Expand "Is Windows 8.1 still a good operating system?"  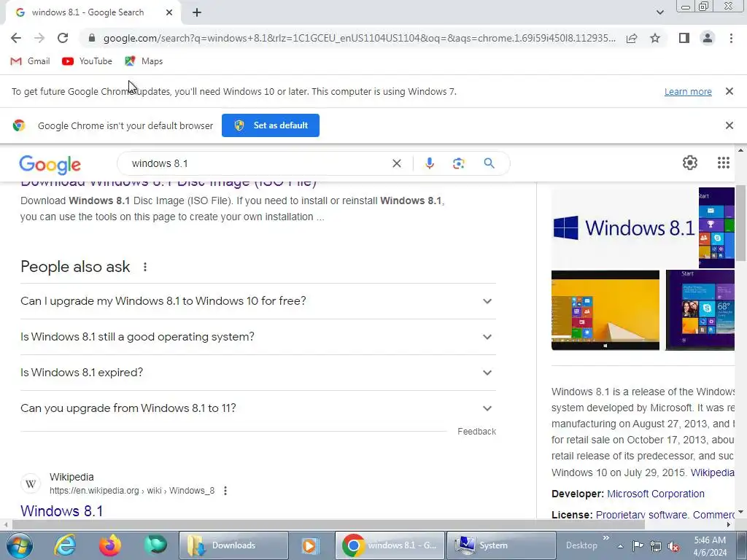[x=258, y=337]
